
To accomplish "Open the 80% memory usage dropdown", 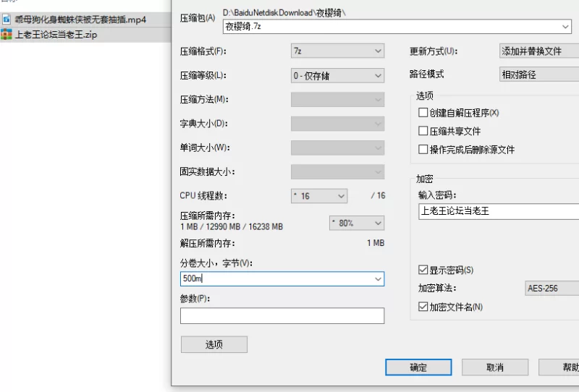I will (357, 223).
